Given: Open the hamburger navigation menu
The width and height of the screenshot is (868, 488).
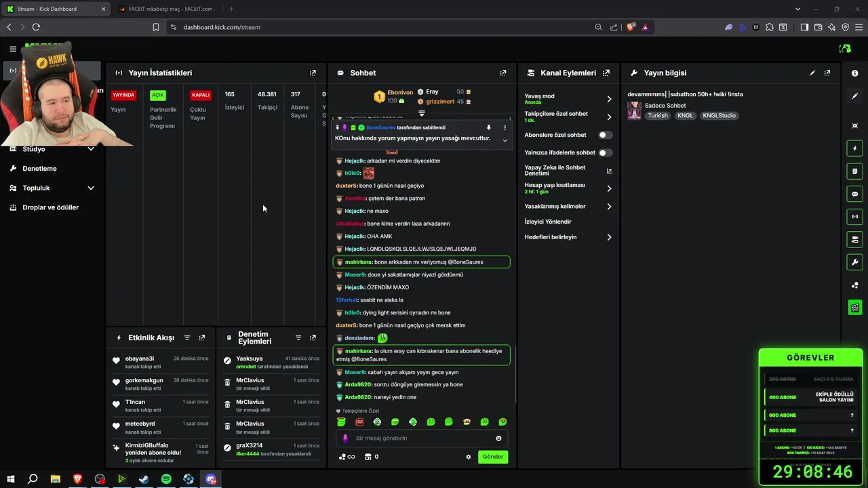Looking at the screenshot, I should (13, 49).
